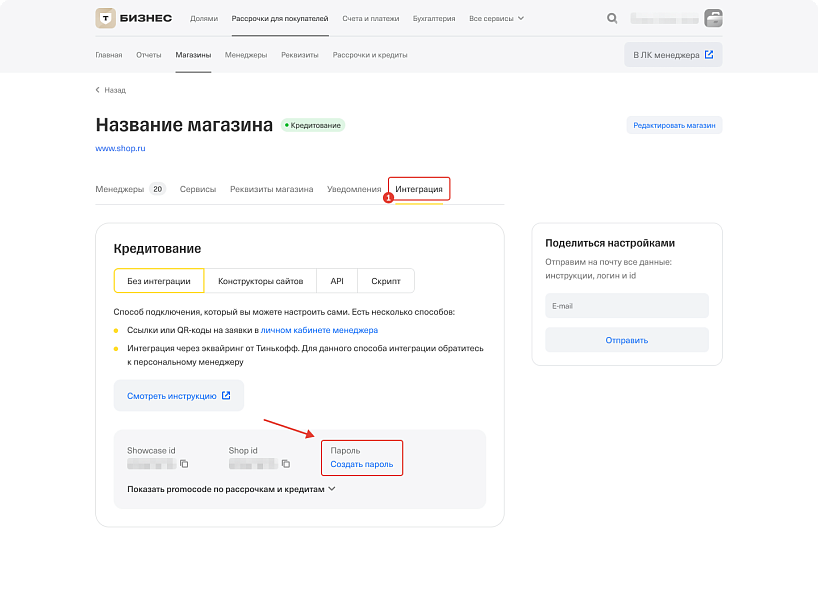Screen dimensions: 818x600
Task: Copy the Showcase id using copy icon
Action: [186, 464]
